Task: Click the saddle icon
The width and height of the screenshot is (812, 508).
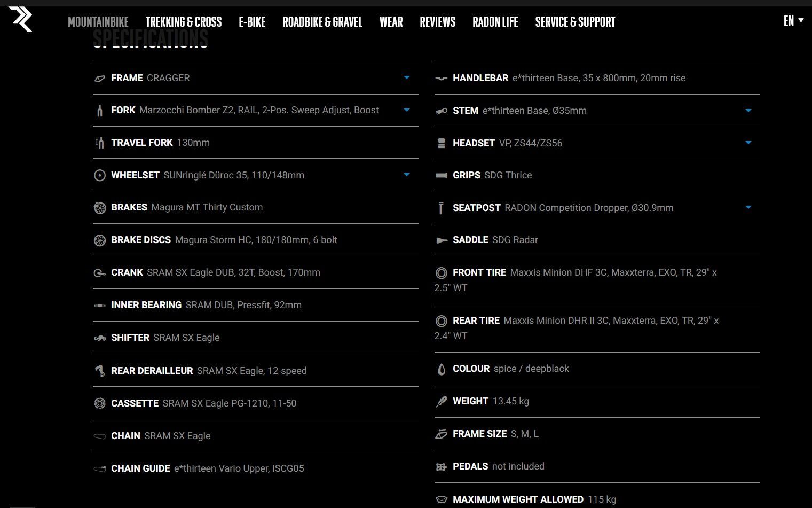Action: (442, 240)
